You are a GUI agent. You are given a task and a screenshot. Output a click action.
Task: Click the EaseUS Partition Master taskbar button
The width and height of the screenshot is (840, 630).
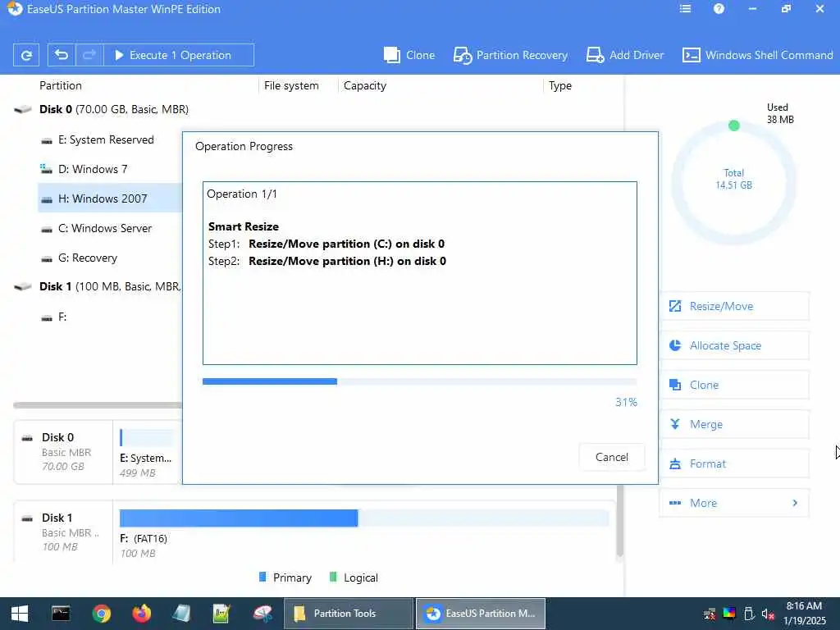point(481,614)
